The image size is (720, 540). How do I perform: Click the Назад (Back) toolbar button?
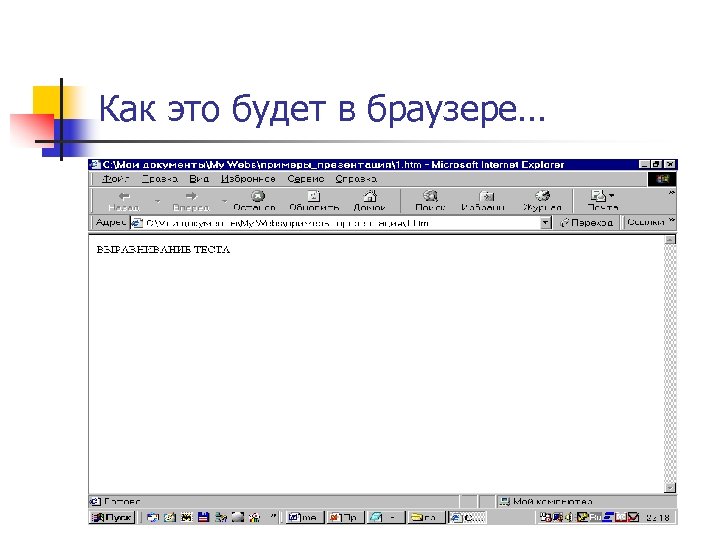coord(124,201)
